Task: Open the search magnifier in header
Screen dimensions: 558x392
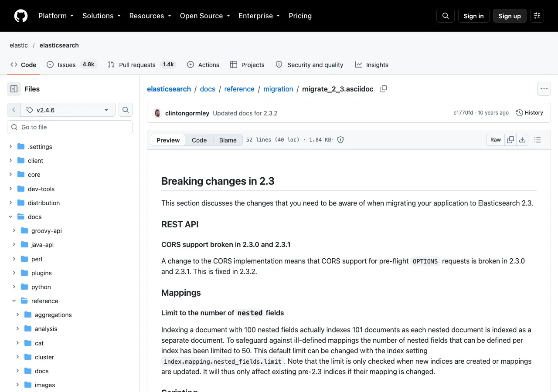Action: pyautogui.click(x=446, y=16)
